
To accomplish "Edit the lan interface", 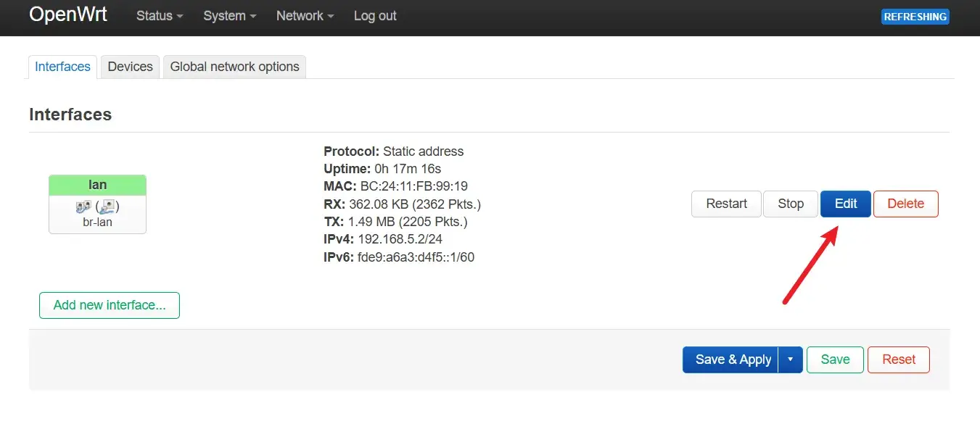I will tap(845, 204).
